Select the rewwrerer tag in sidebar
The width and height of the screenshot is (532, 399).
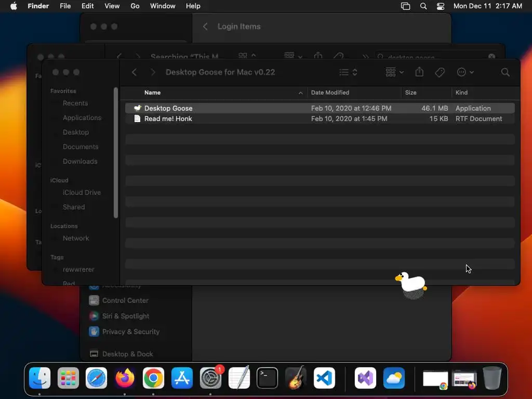point(78,270)
